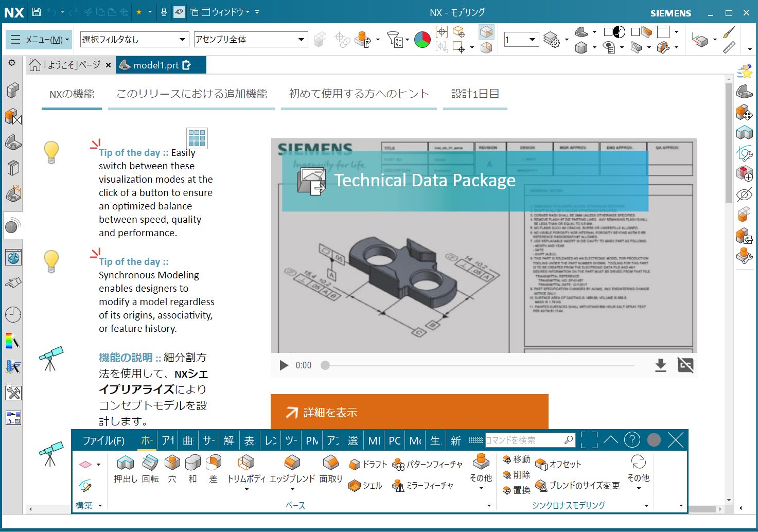Select the オフセット tool
This screenshot has height=532, width=758.
[x=558, y=464]
